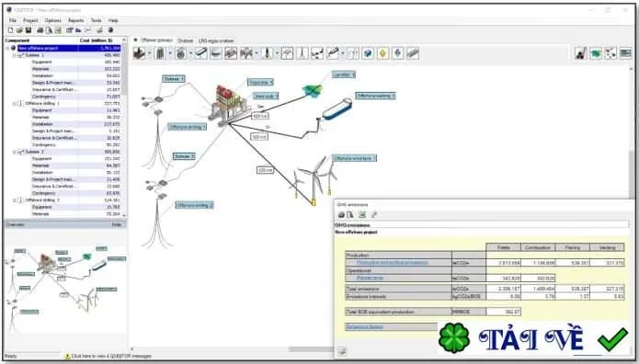Click the blue cube component icon
639x364 pixels.
click(368, 53)
